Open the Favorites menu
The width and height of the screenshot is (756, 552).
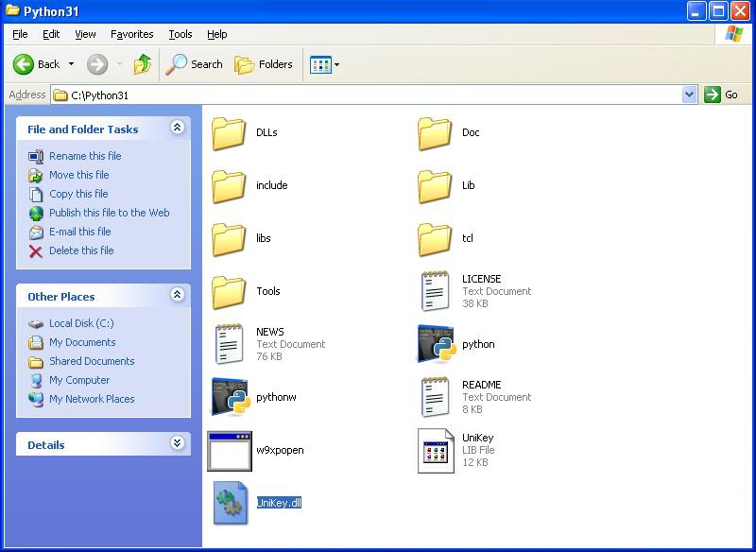tap(132, 34)
